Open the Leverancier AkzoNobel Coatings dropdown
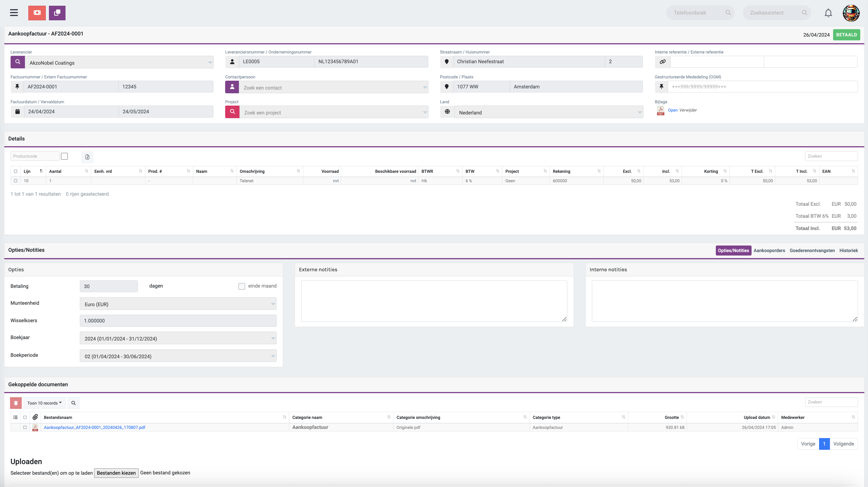Screen dimensions: 868x487 119,62
